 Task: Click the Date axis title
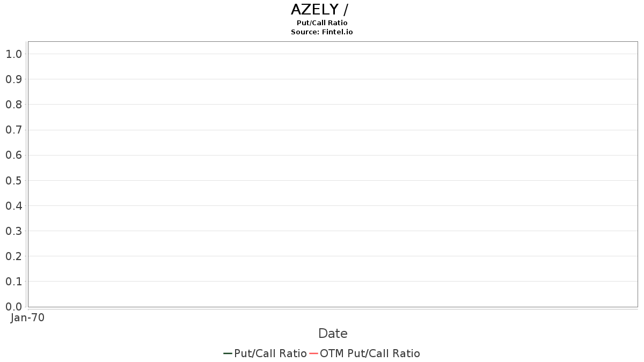tap(333, 334)
